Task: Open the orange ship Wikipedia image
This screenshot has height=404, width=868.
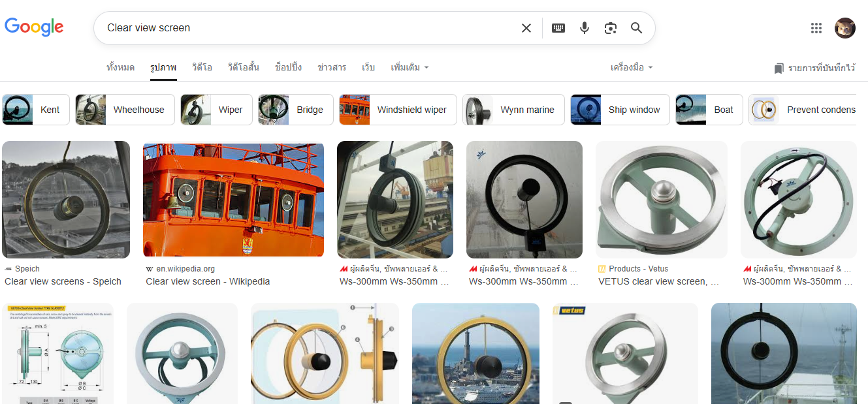Action: point(233,200)
